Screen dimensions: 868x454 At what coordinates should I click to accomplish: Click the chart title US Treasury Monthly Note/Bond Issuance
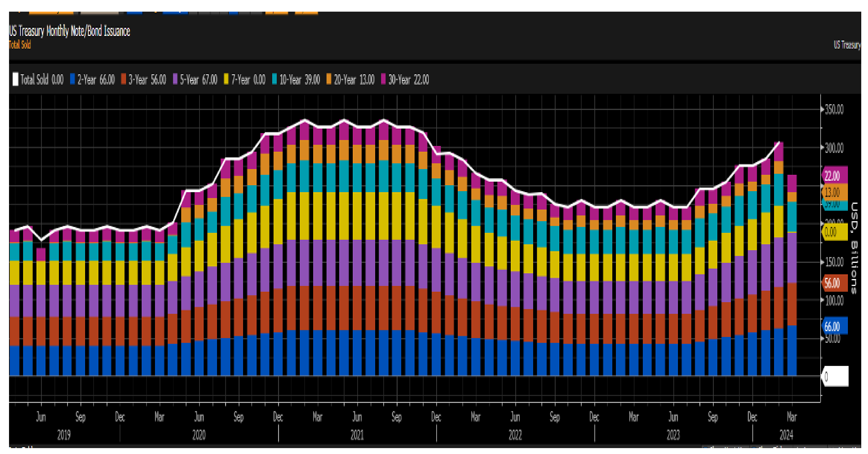click(x=69, y=31)
